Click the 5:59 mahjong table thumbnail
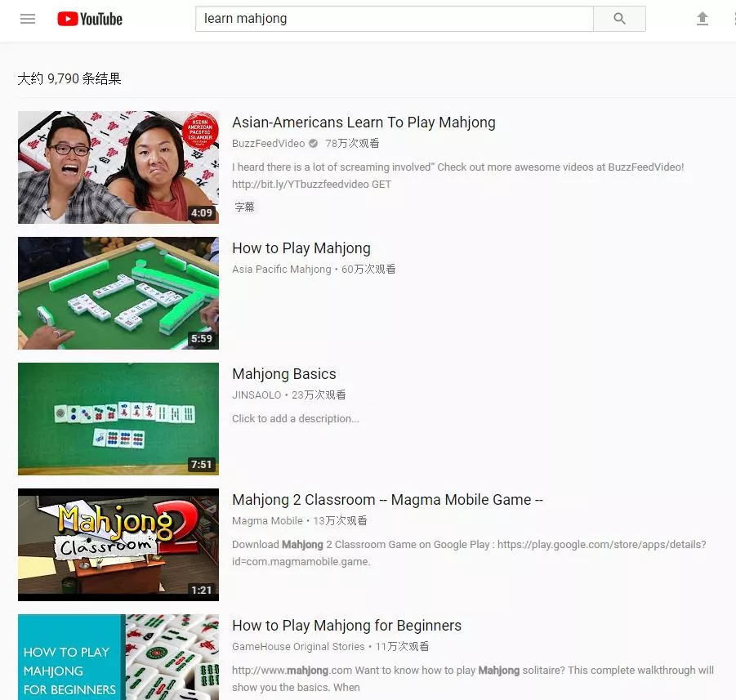 118,293
